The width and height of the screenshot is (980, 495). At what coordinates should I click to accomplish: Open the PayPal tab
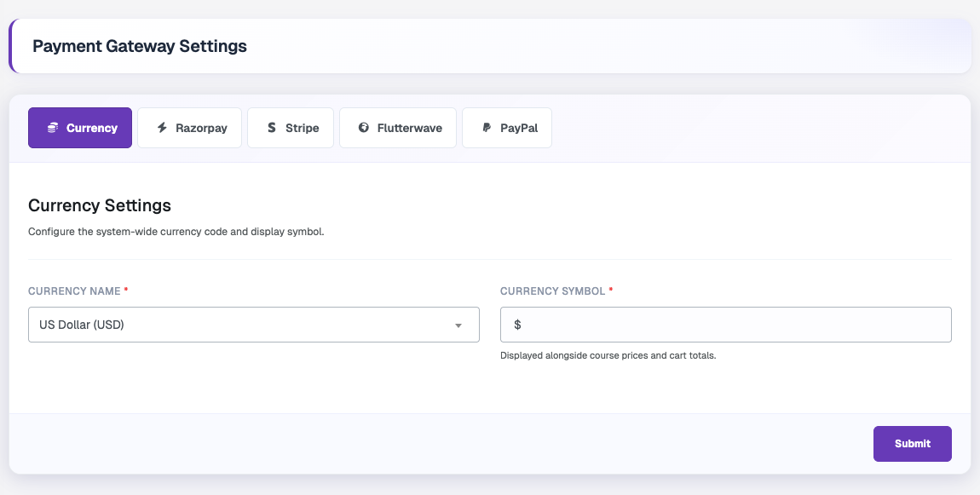coord(507,128)
